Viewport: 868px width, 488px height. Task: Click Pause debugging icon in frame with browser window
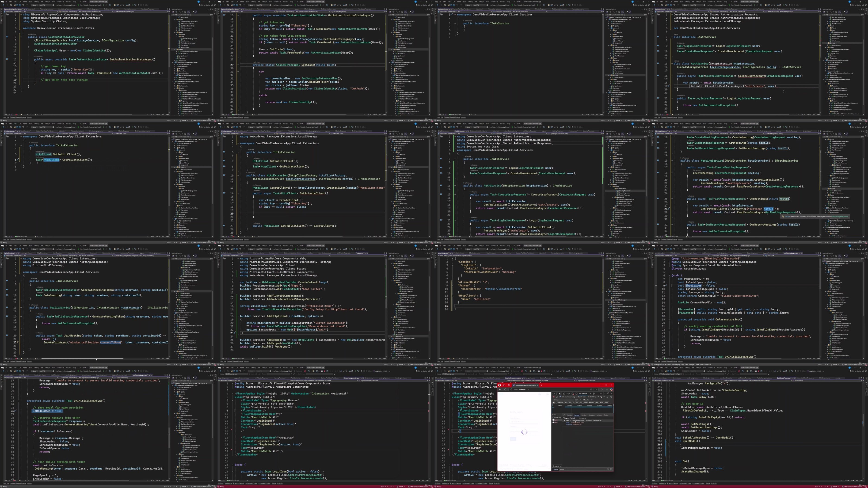coord(539,371)
